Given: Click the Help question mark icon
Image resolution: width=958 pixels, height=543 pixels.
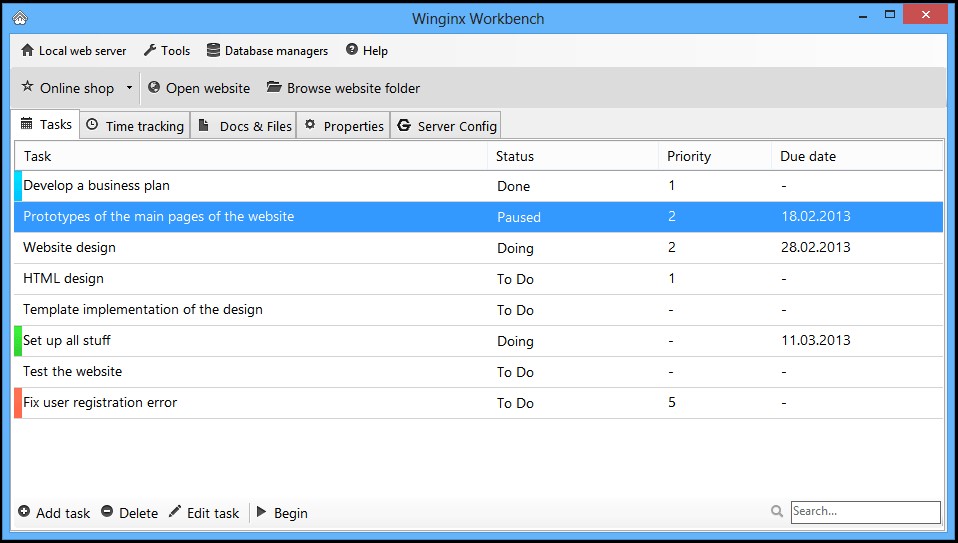Looking at the screenshot, I should [352, 51].
